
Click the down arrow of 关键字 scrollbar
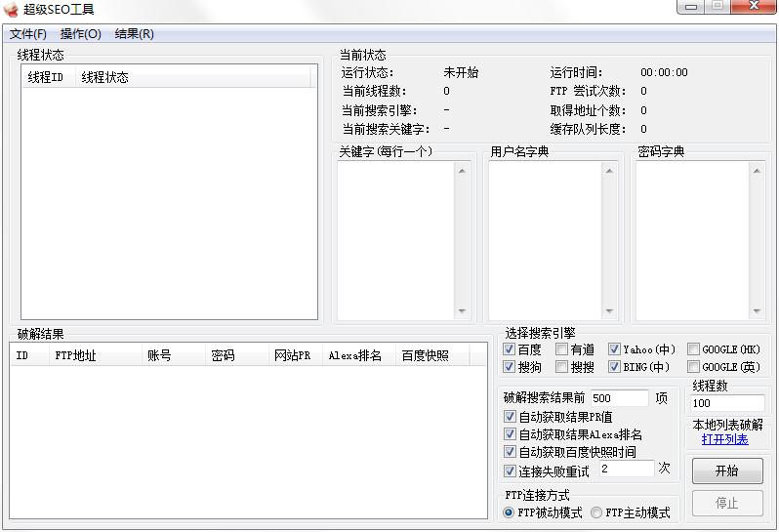pyautogui.click(x=462, y=312)
